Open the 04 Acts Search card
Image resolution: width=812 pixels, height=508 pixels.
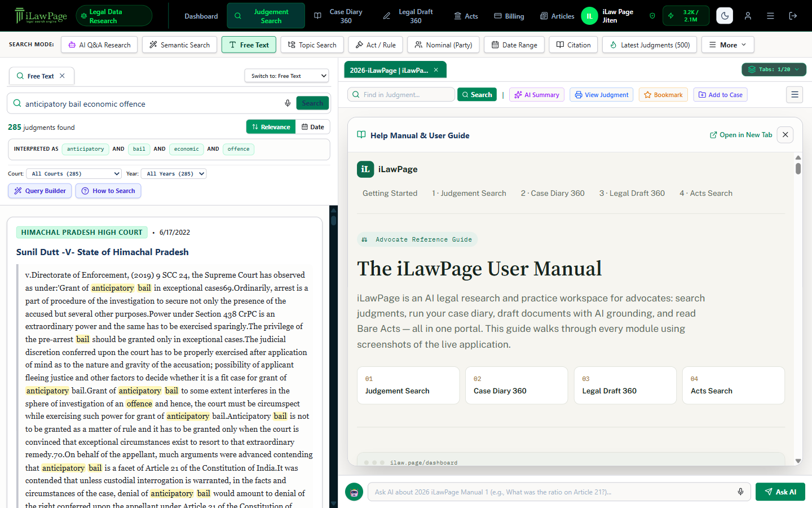(734, 386)
